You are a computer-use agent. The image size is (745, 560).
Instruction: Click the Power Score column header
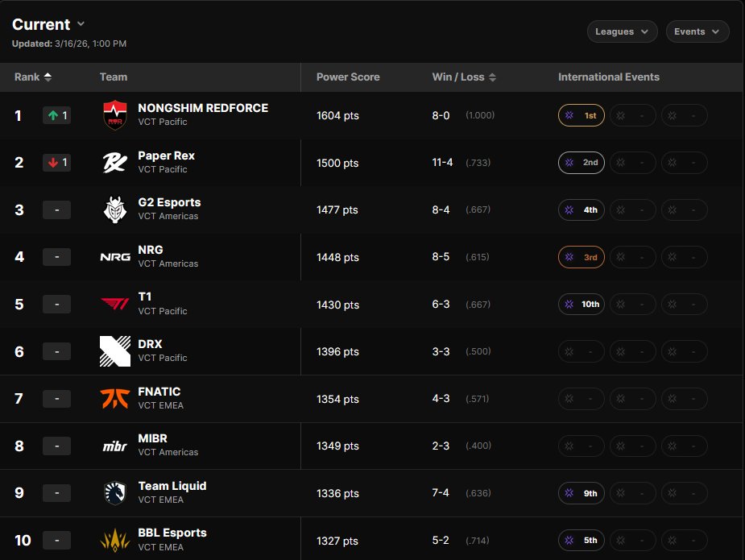[x=348, y=77]
